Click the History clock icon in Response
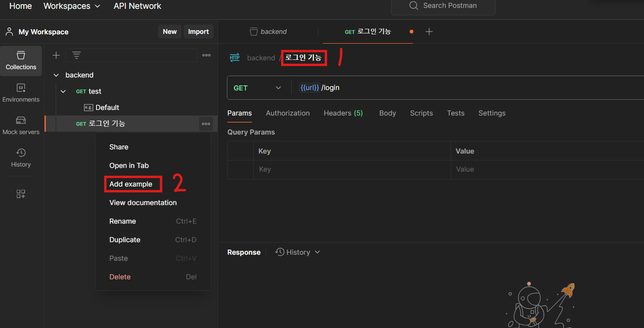Image resolution: width=644 pixels, height=328 pixels. pos(280,252)
